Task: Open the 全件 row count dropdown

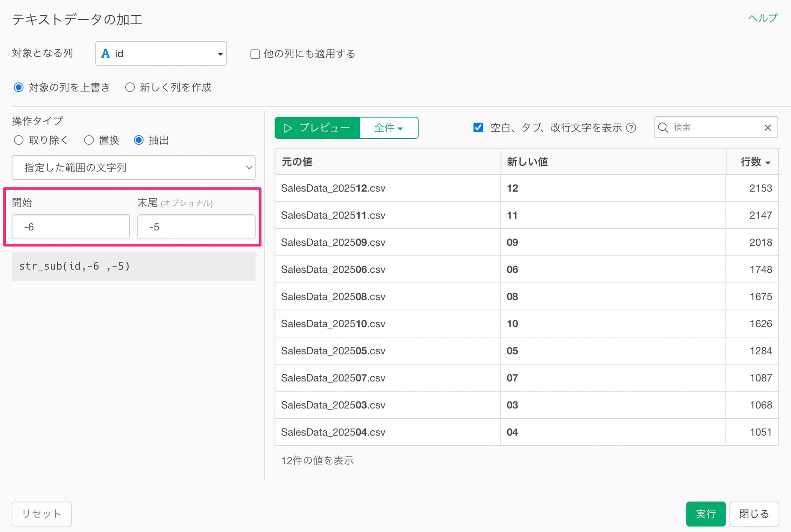Action: point(388,128)
